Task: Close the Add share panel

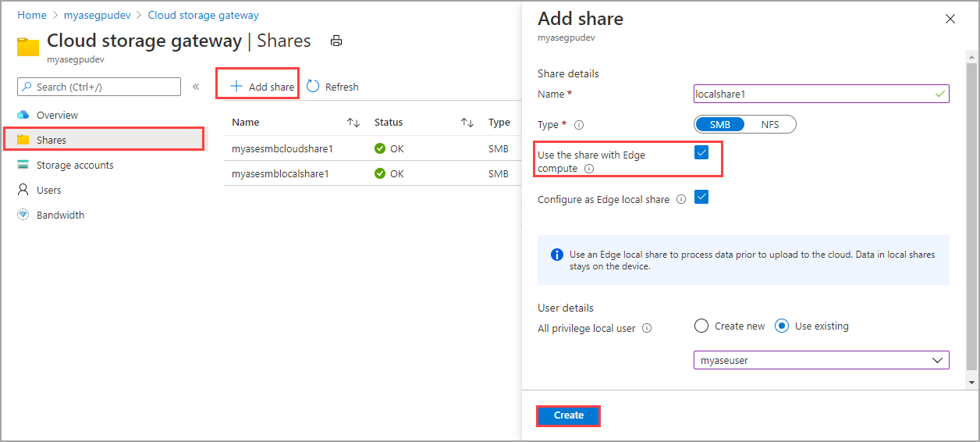Action: [950, 19]
